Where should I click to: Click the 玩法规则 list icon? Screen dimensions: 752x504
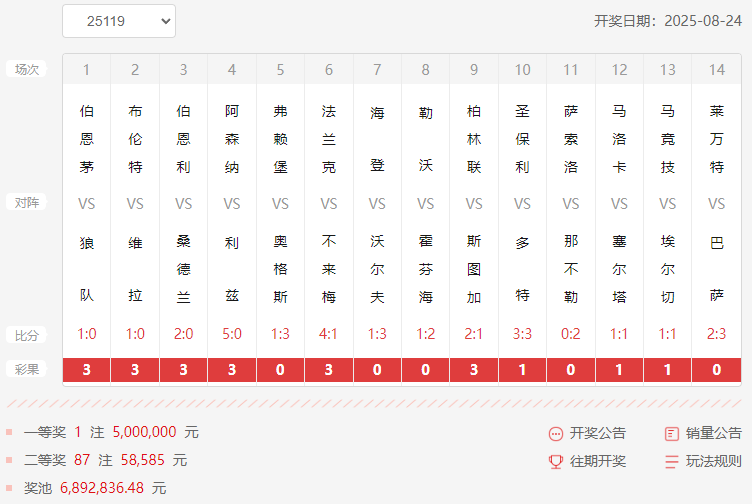coord(671,462)
